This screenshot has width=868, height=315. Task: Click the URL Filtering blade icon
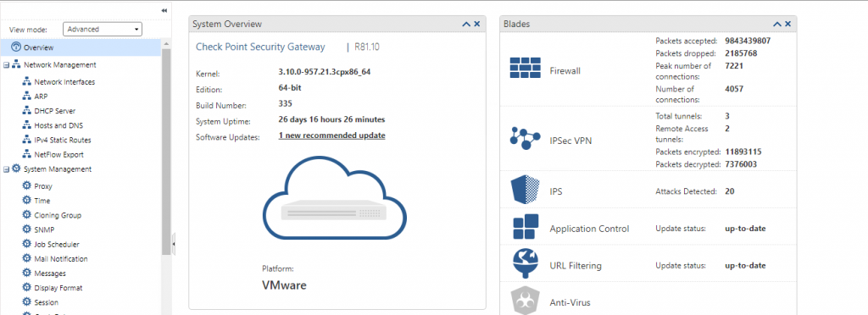(526, 263)
